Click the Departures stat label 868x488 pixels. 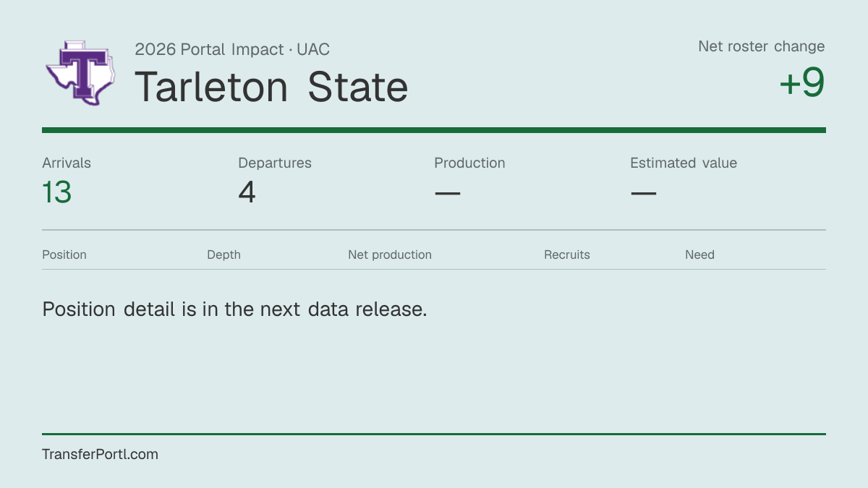tap(275, 163)
